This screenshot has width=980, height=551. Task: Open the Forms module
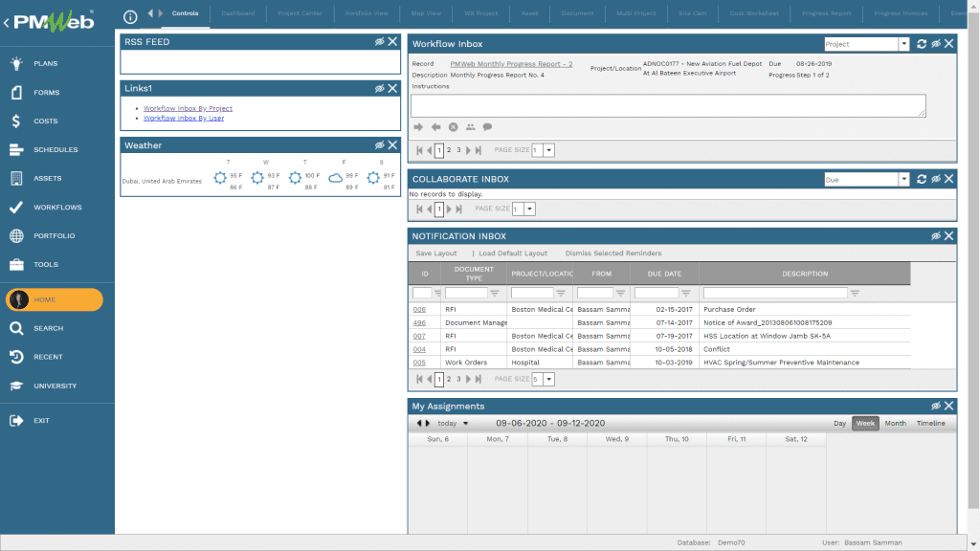tap(45, 93)
